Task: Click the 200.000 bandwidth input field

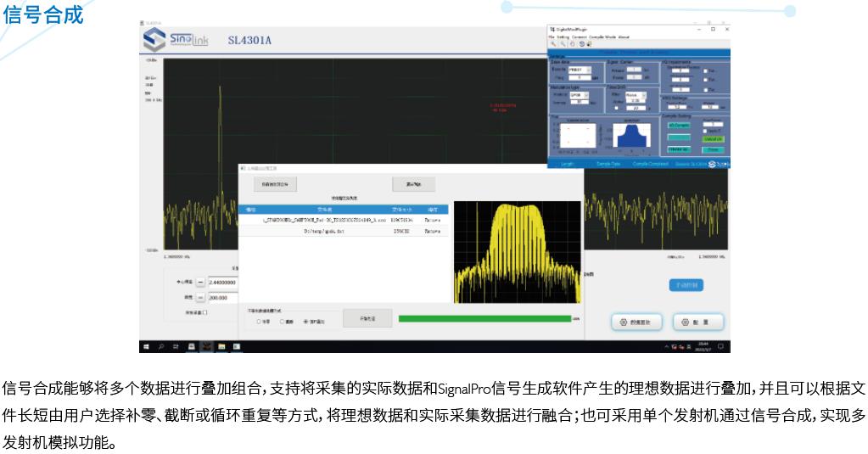Action: coord(223,297)
